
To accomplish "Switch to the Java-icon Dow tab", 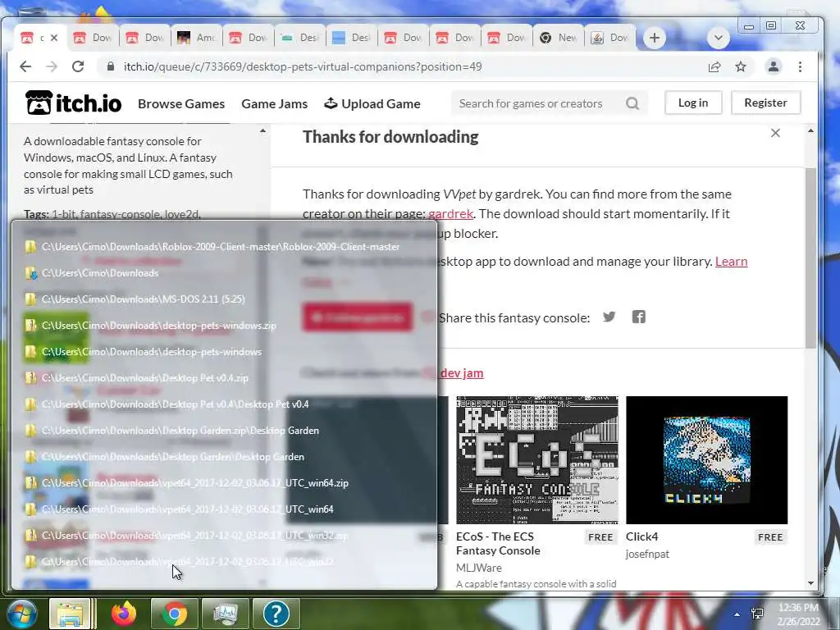I will pyautogui.click(x=610, y=38).
